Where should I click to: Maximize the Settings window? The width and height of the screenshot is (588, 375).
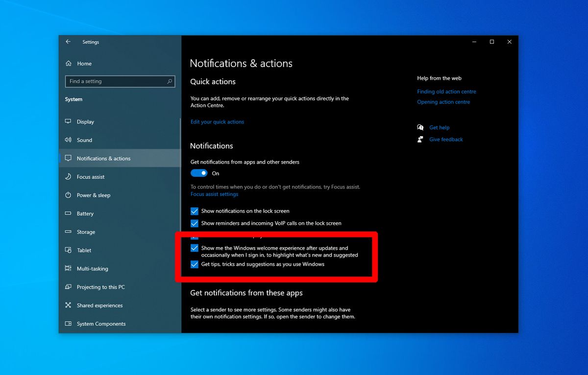pos(492,42)
